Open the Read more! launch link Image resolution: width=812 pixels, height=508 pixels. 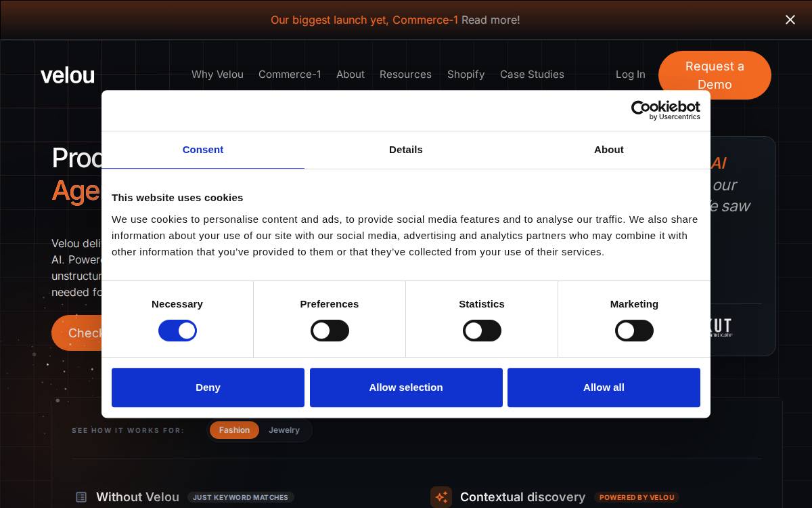pos(491,20)
